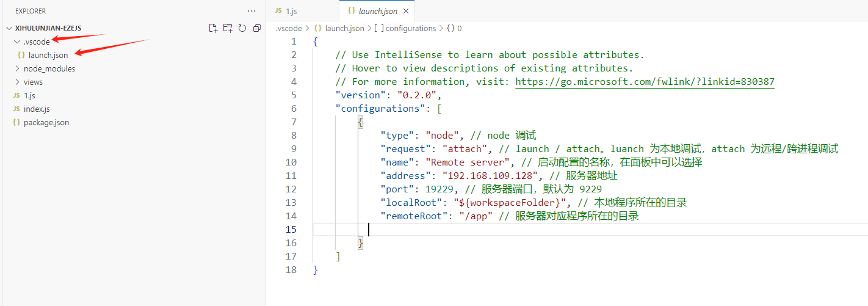868x306 pixels.
Task: Switch to the 1.js editor tab
Action: (x=291, y=11)
